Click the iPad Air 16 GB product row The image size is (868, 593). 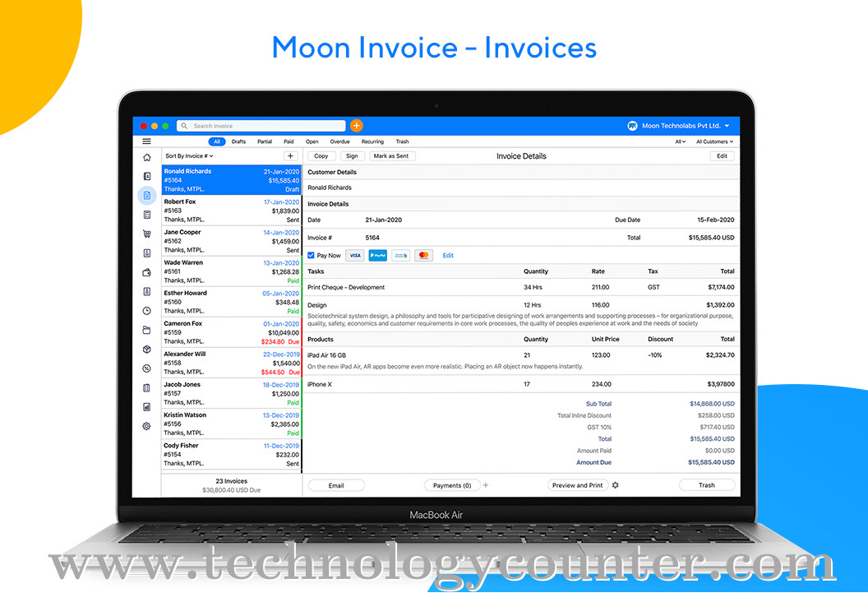point(521,361)
